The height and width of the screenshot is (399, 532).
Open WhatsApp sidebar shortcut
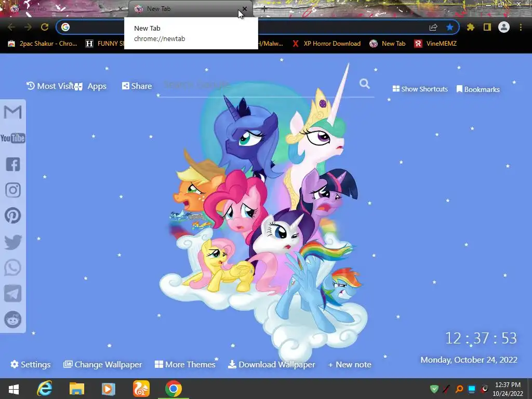(x=13, y=268)
